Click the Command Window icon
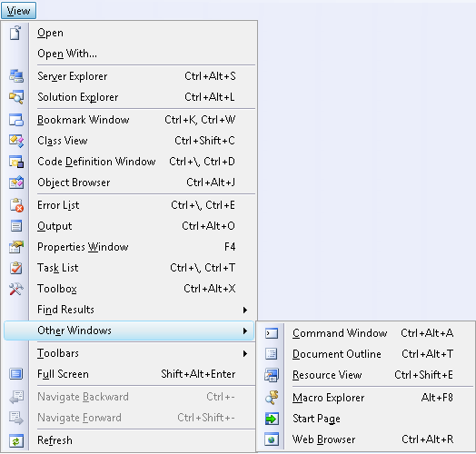 pyautogui.click(x=272, y=333)
